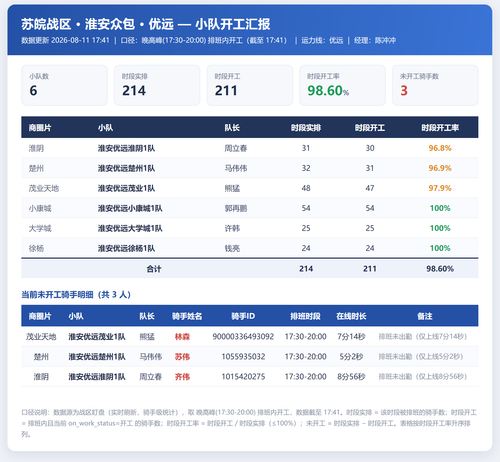Image resolution: width=500 pixels, height=462 pixels.
Task: Click the 队长 header in the team table
Action: [232, 128]
